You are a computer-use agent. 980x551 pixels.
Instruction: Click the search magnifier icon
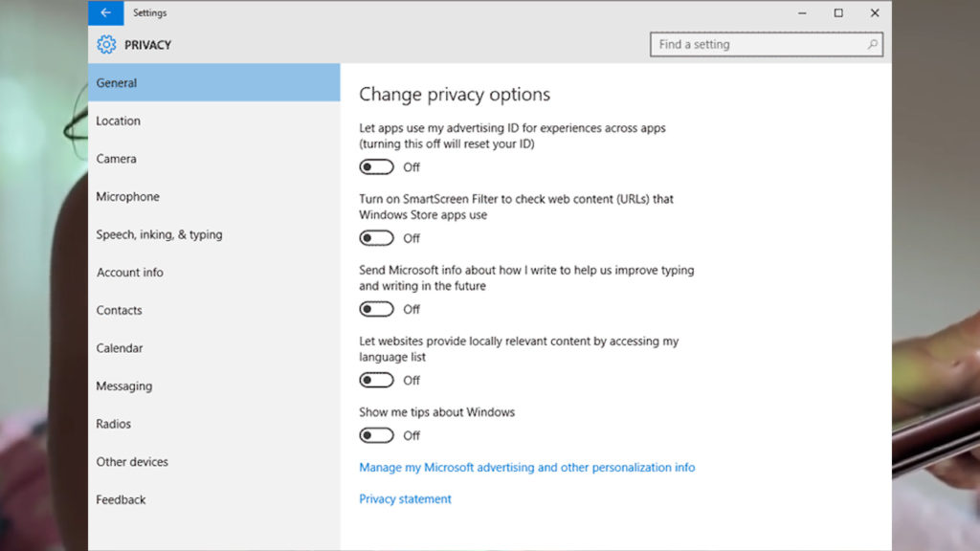point(872,44)
